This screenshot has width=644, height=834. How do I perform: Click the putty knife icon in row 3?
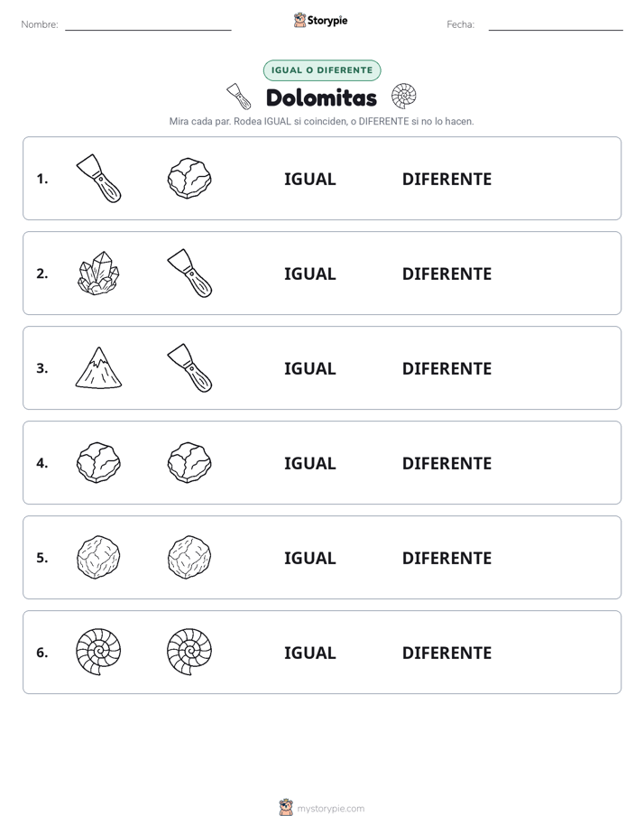(189, 368)
